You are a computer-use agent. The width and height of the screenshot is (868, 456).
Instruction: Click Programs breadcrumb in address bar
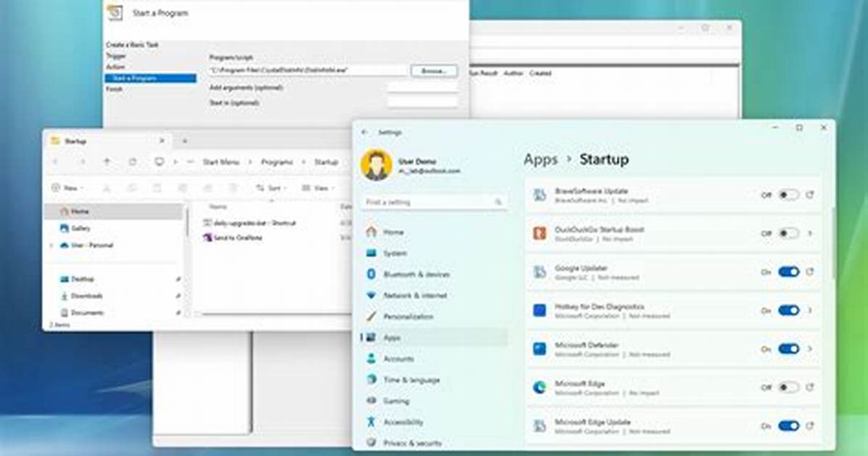pyautogui.click(x=277, y=162)
